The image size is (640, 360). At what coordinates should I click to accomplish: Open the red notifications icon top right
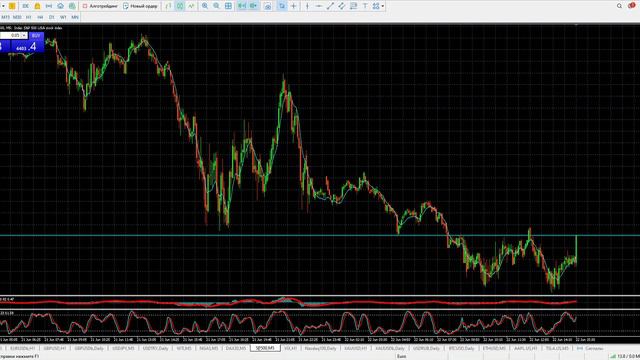(x=631, y=5)
